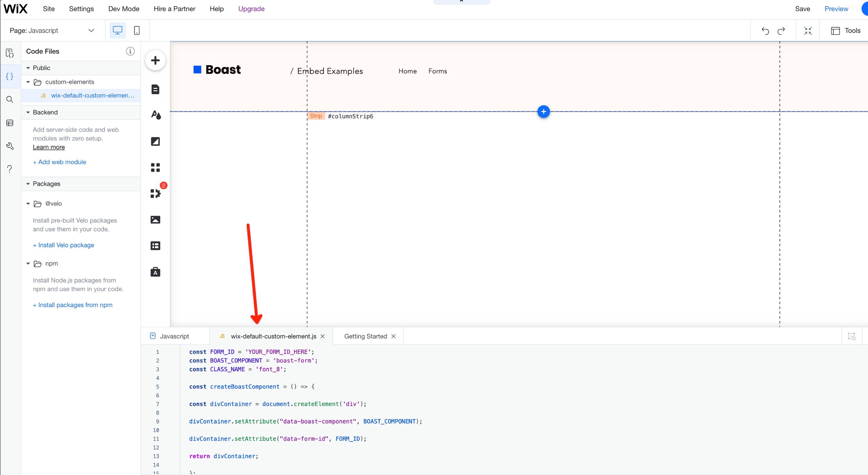Collapse the Backend section
The height and width of the screenshot is (475, 868).
tap(28, 113)
